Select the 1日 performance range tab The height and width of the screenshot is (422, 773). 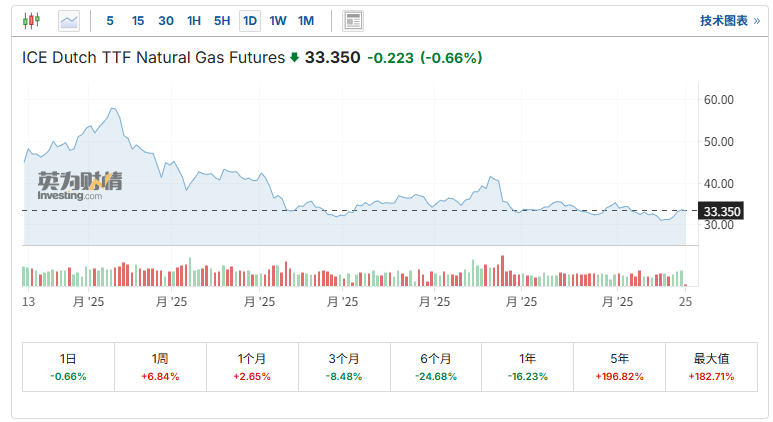(x=68, y=366)
